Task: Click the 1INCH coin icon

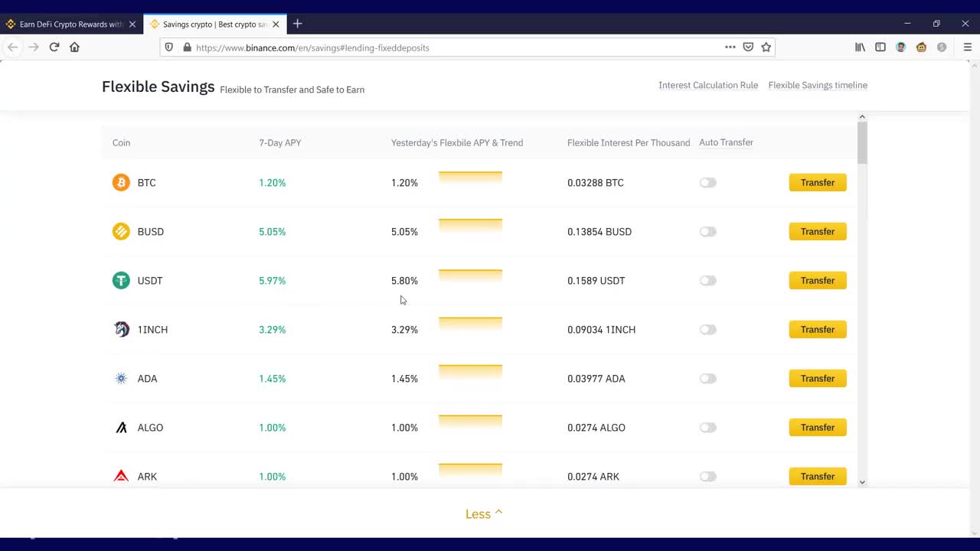Action: [121, 329]
